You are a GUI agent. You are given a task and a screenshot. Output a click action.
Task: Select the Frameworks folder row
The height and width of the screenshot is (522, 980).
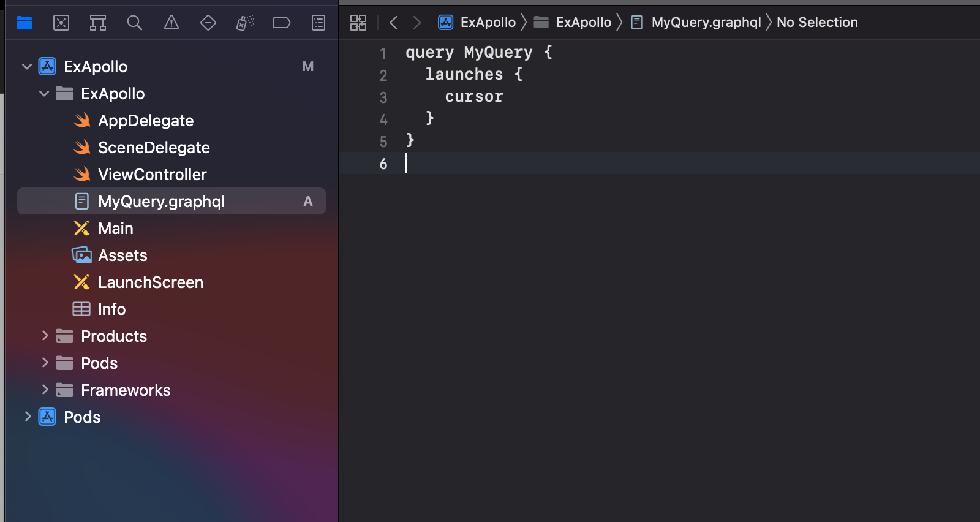click(x=171, y=390)
